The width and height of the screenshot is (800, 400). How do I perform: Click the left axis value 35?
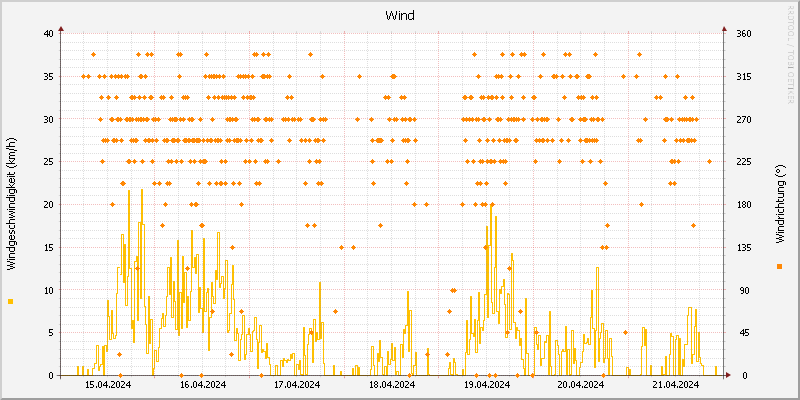pyautogui.click(x=48, y=77)
